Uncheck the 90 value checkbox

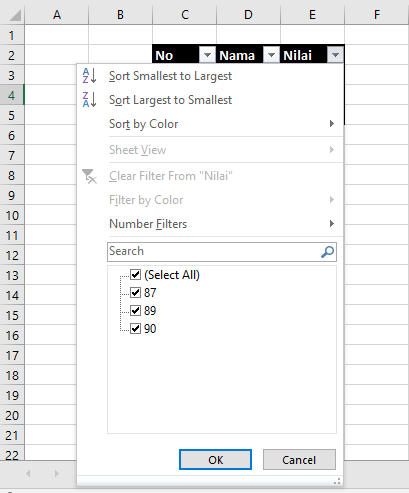[x=135, y=329]
